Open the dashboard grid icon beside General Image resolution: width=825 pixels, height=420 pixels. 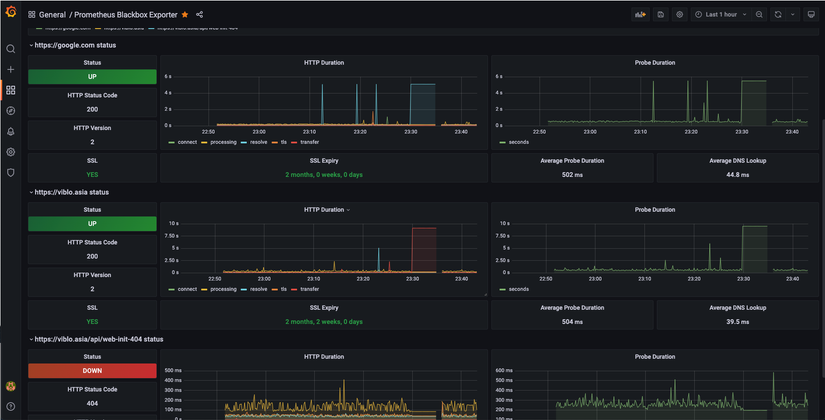click(32, 15)
